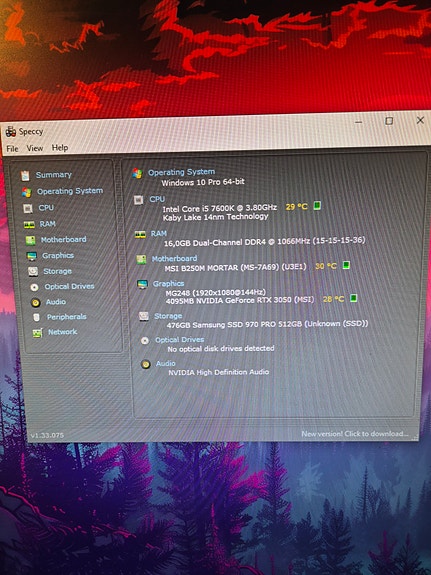
Task: Open the Storage heading in summary panel
Action: [x=168, y=316]
